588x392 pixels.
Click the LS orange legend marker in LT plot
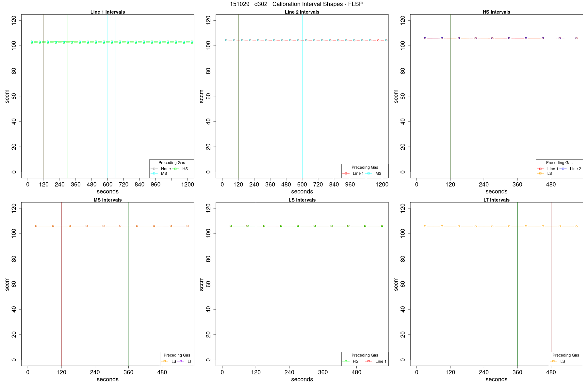[x=554, y=361]
